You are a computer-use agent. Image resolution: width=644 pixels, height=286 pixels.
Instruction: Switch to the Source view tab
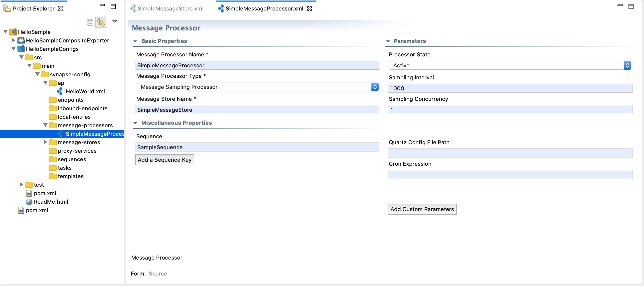click(x=158, y=274)
